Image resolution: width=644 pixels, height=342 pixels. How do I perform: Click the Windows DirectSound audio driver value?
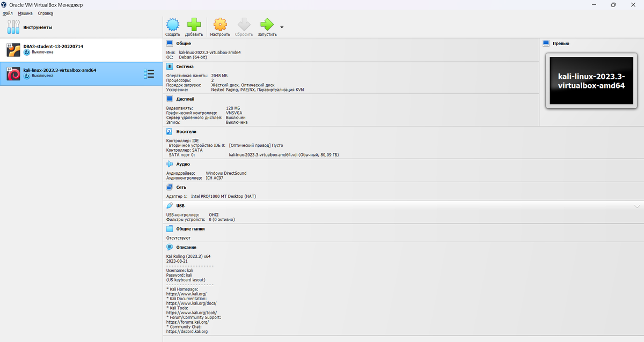pyautogui.click(x=226, y=173)
